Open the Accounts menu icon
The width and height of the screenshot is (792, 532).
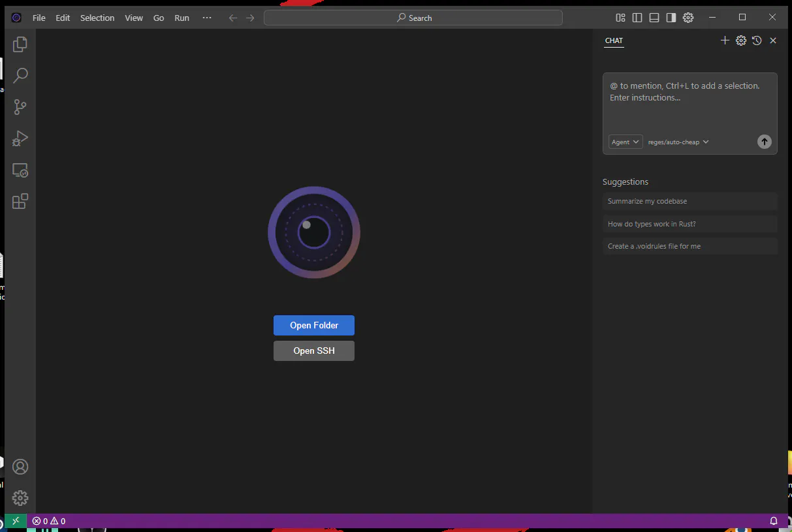pyautogui.click(x=20, y=467)
